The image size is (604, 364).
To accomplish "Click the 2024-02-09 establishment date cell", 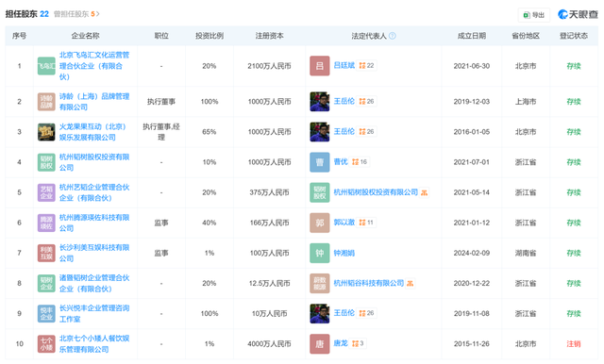I will [472, 253].
